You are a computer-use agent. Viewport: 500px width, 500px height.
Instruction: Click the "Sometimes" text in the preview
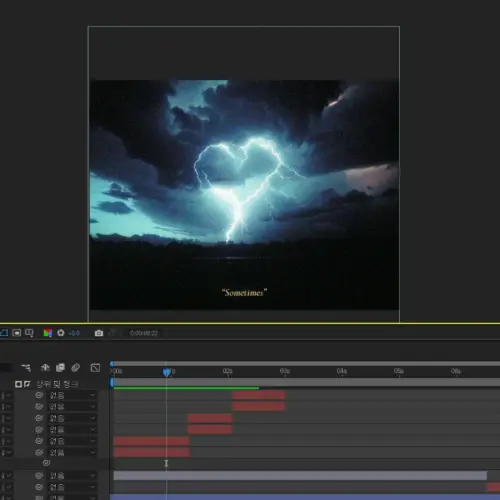pos(244,293)
